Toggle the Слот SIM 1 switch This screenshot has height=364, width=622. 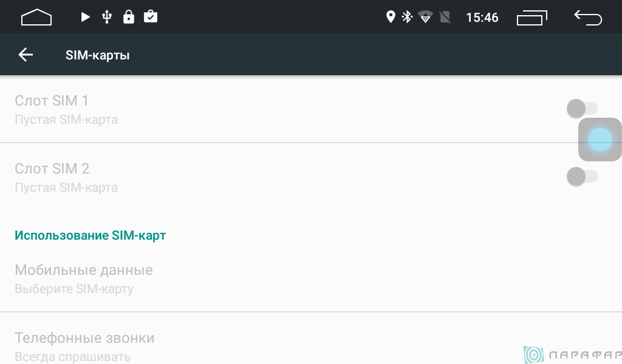[582, 109]
